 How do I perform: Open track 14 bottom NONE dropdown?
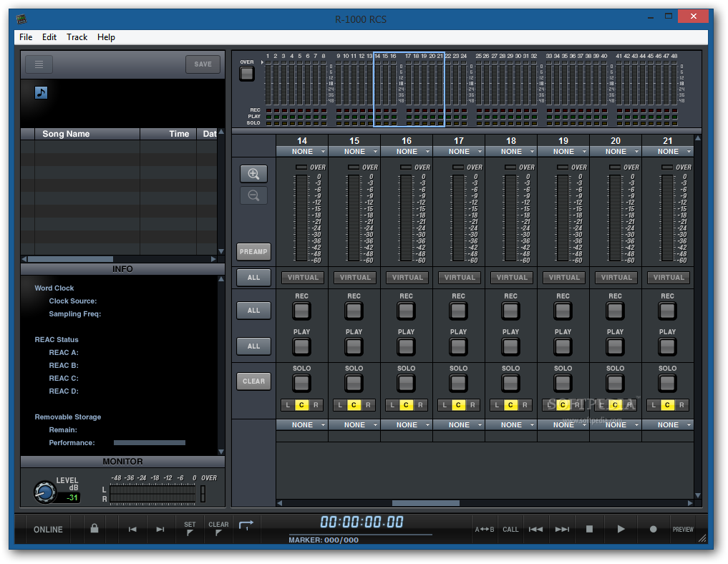[x=302, y=424]
